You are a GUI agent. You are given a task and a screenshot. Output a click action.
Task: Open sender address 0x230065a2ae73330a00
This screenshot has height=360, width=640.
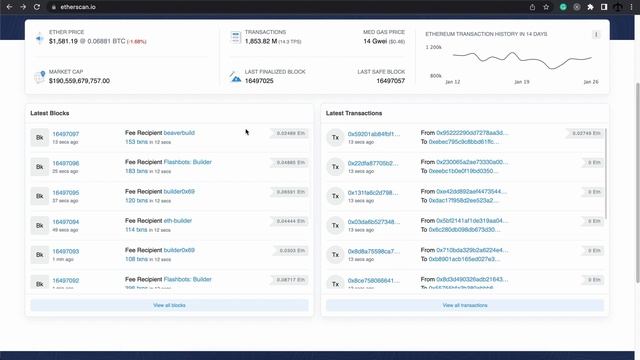tap(472, 162)
